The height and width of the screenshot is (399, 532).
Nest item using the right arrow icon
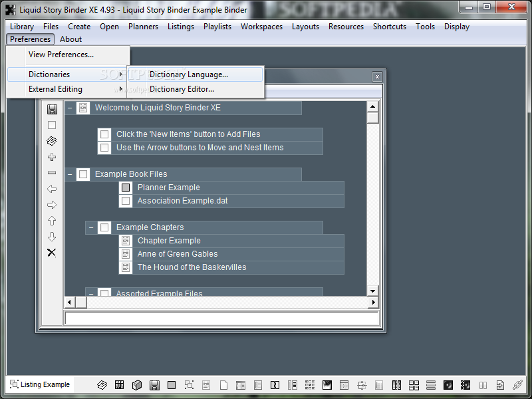(x=52, y=205)
